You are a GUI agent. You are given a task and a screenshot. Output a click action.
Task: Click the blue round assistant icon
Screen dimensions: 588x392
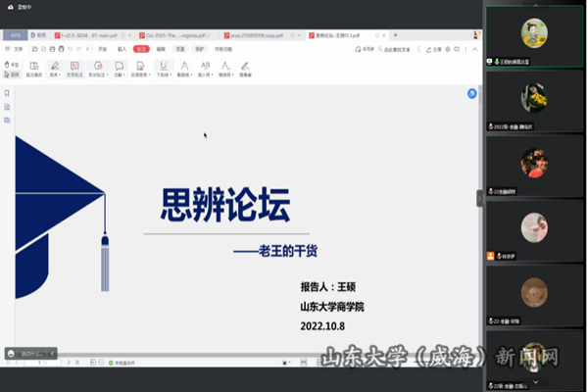click(x=471, y=93)
